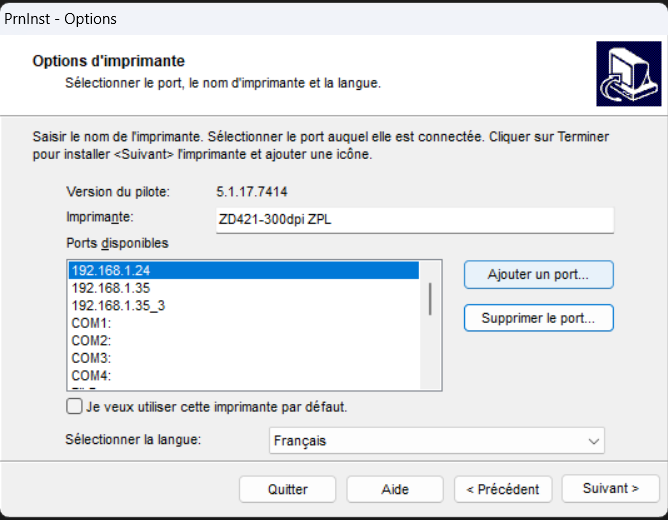This screenshot has height=520, width=668.
Task: Click the Ajouter un port button
Action: point(538,274)
